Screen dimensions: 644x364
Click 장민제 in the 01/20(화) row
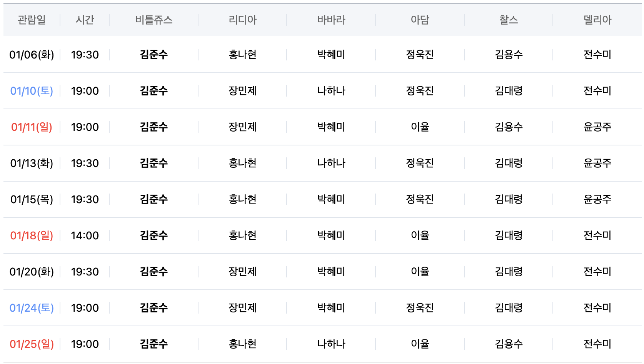click(242, 272)
